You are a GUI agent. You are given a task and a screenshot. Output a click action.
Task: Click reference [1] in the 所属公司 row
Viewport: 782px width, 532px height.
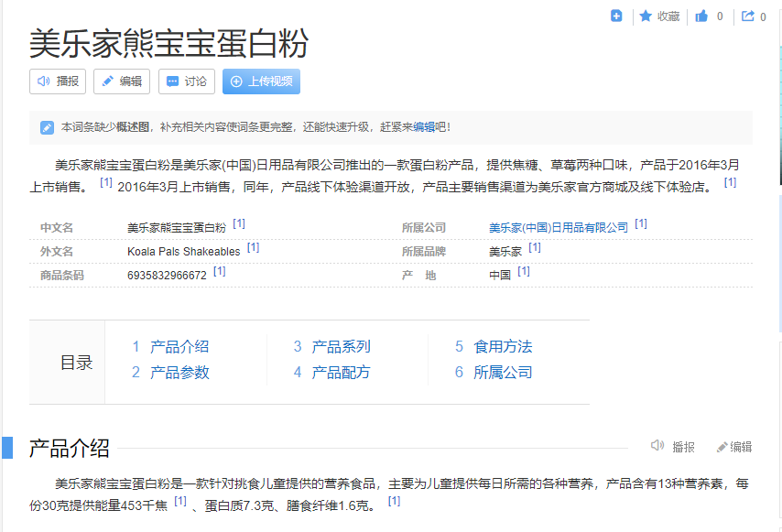click(641, 223)
